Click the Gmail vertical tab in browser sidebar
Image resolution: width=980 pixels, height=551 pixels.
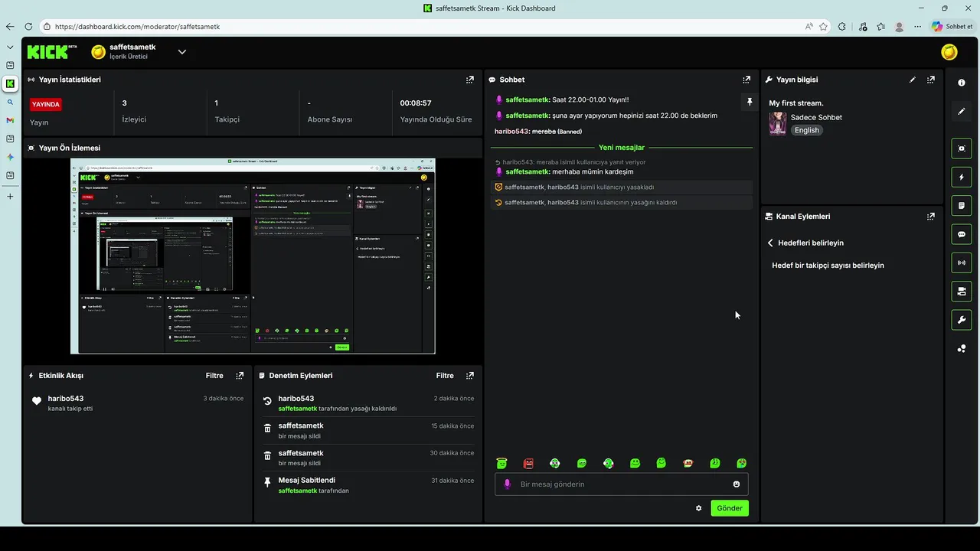pyautogui.click(x=10, y=120)
